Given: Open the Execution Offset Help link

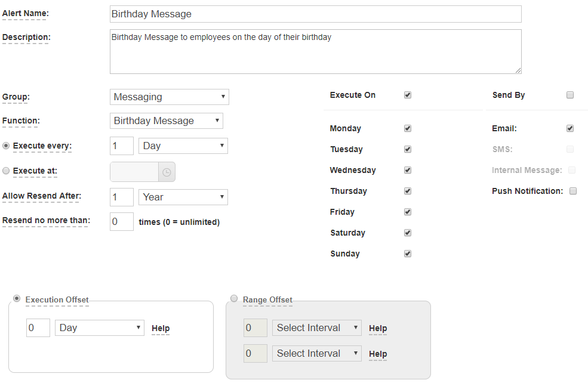Looking at the screenshot, I should [161, 328].
